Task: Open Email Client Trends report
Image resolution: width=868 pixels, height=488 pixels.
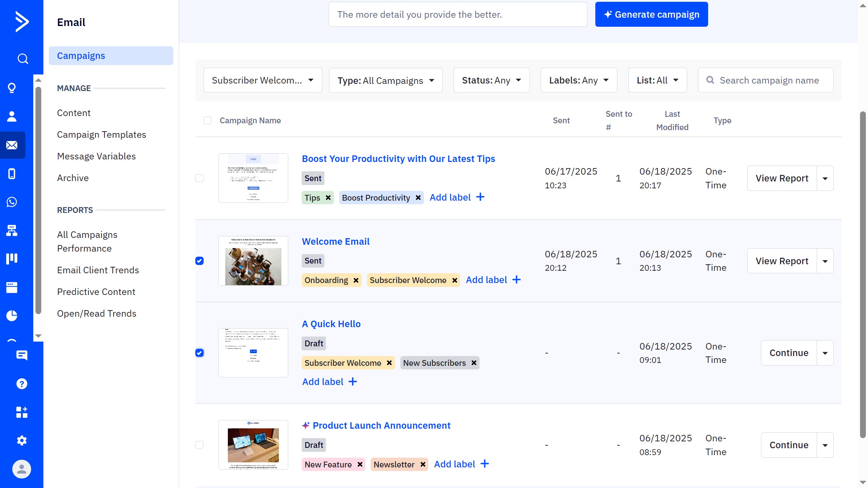Action: pyautogui.click(x=98, y=270)
